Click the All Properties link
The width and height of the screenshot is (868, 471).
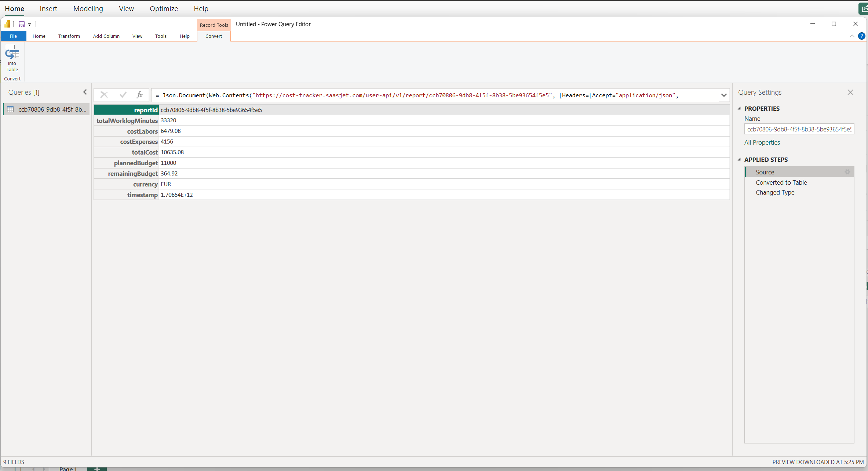[762, 142]
